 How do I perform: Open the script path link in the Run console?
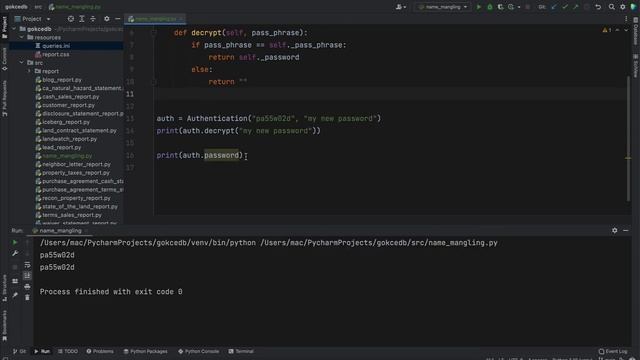tap(379, 242)
